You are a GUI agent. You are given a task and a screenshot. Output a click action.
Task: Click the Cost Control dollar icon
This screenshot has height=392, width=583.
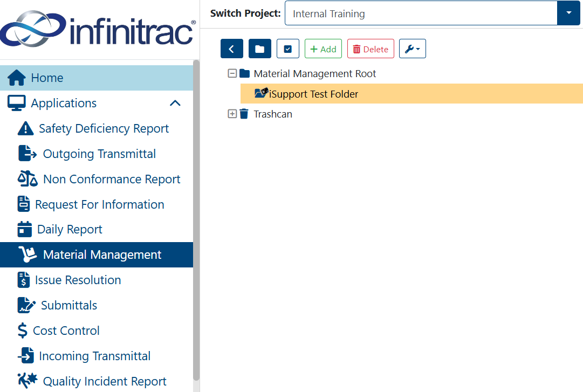pyautogui.click(x=22, y=331)
